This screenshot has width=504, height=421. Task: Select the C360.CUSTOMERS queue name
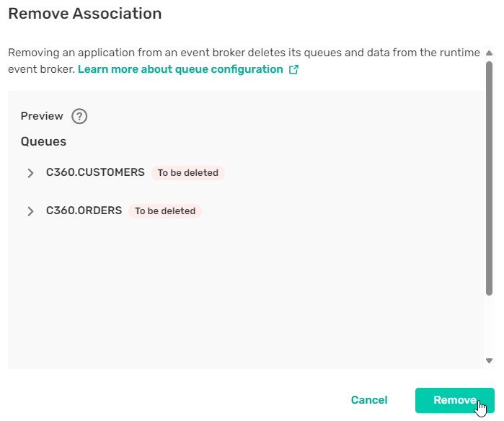95,172
